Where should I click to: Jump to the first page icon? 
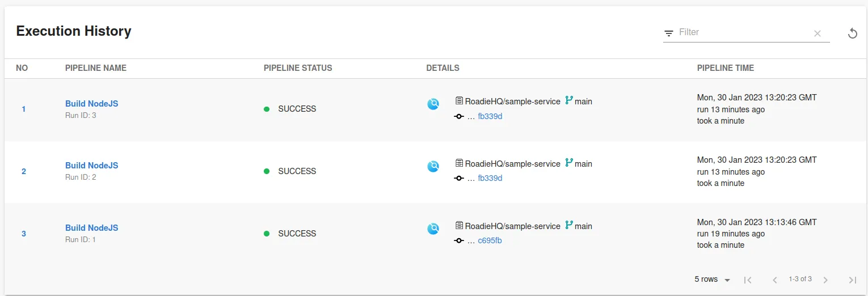click(x=748, y=280)
